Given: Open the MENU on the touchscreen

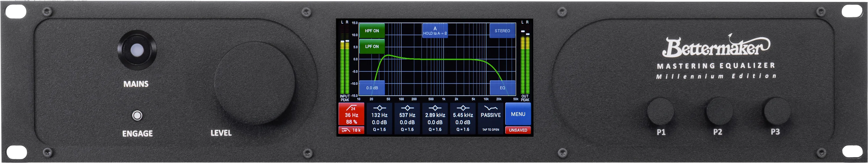Looking at the screenshot, I should tap(518, 114).
